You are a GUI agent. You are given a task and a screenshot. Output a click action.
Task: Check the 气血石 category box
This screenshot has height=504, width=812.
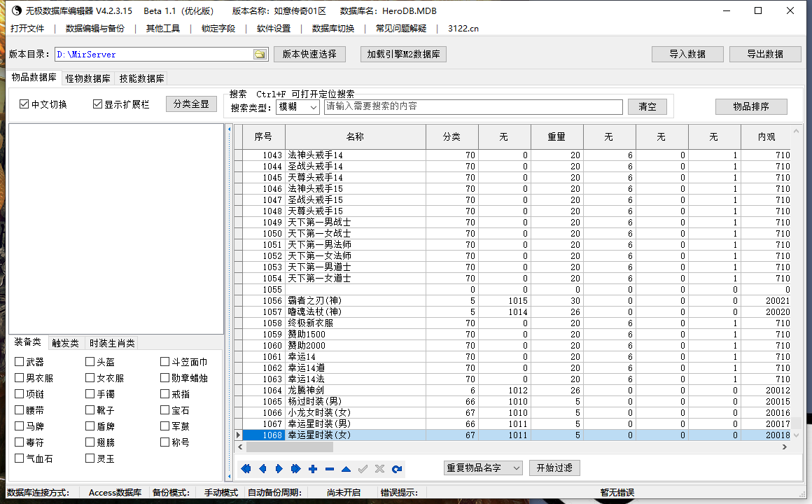click(x=19, y=458)
